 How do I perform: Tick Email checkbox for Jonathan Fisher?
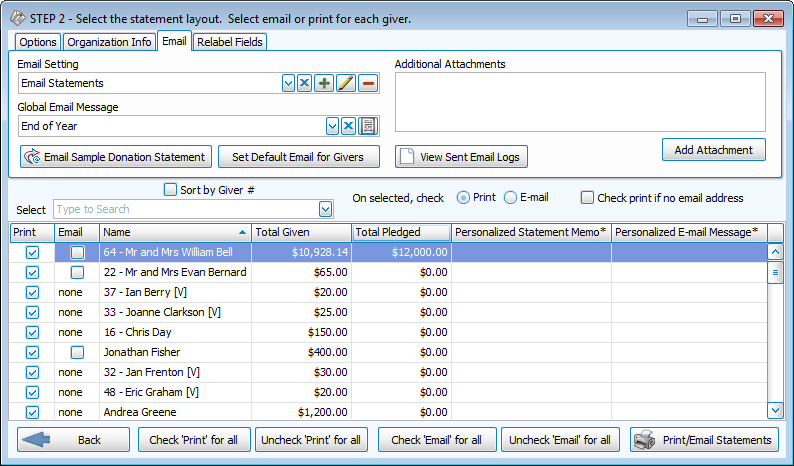pos(77,352)
